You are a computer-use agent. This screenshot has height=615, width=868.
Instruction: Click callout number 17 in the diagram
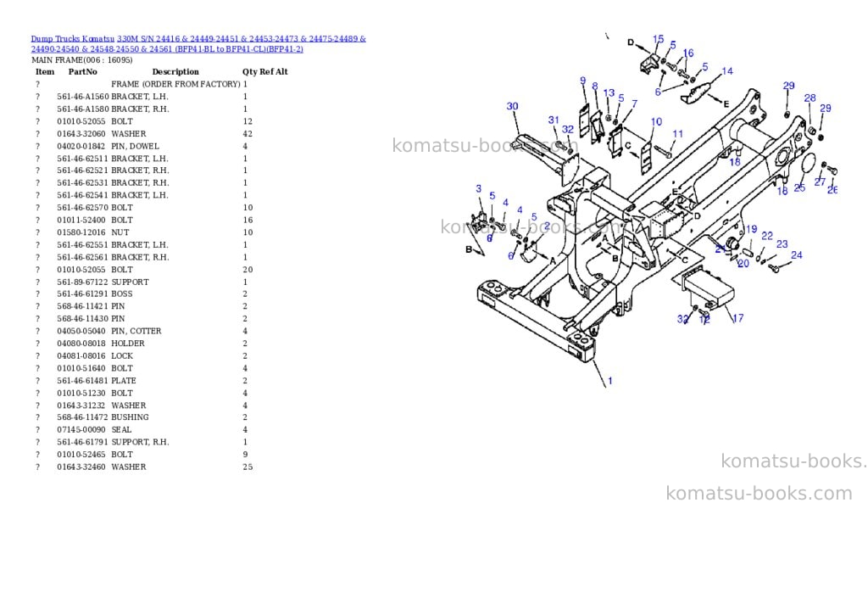[x=738, y=318]
